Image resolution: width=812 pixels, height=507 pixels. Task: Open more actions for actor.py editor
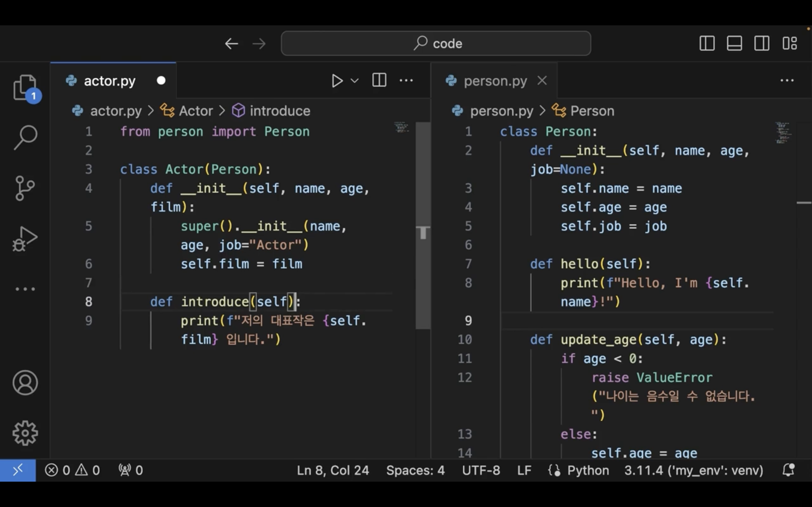(x=406, y=80)
